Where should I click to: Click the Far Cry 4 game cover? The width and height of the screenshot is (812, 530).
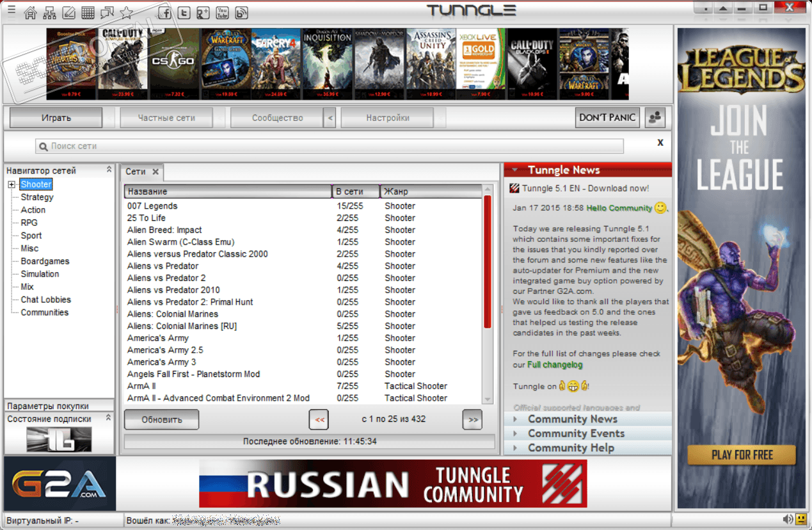(276, 63)
